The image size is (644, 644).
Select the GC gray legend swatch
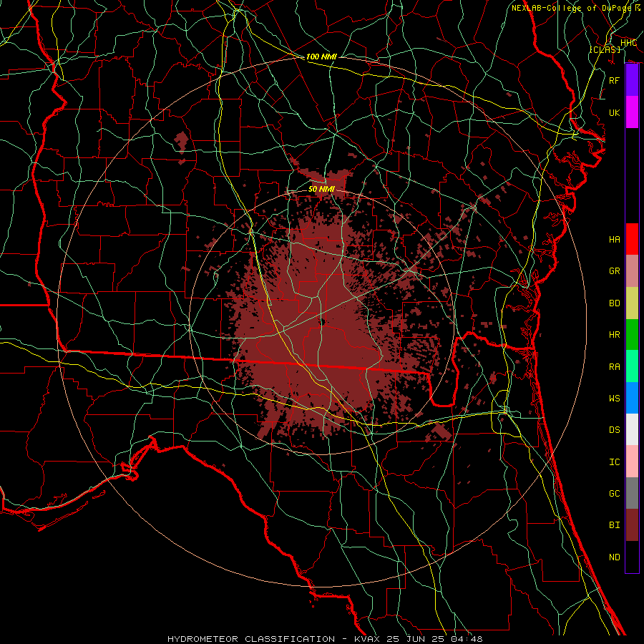[632, 493]
